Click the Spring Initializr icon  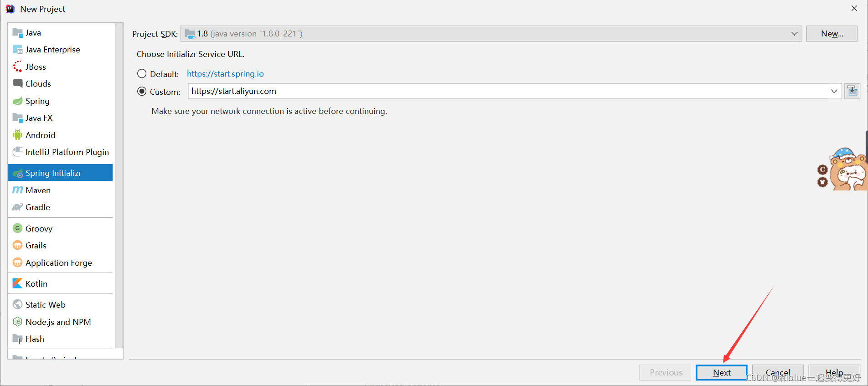coord(18,173)
